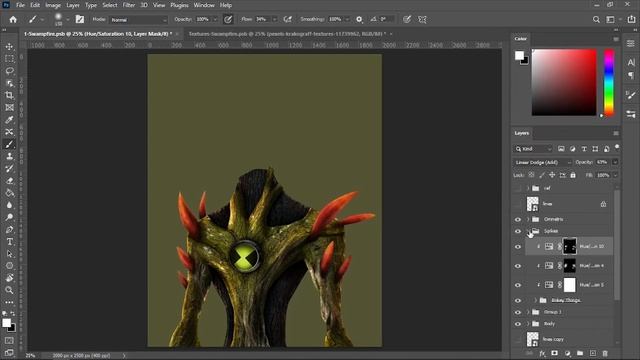Expand the Body group folder
640x360 pixels.
[x=528, y=324]
